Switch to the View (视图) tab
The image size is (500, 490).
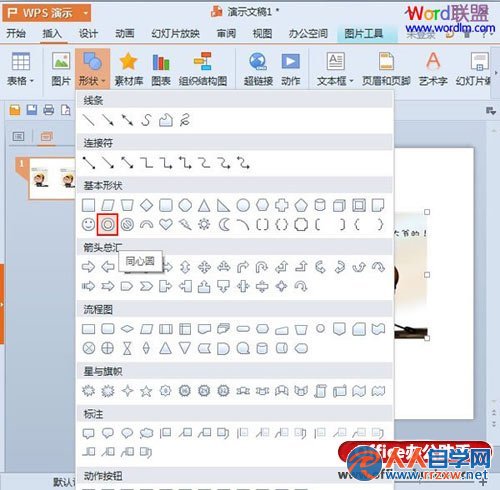(262, 33)
